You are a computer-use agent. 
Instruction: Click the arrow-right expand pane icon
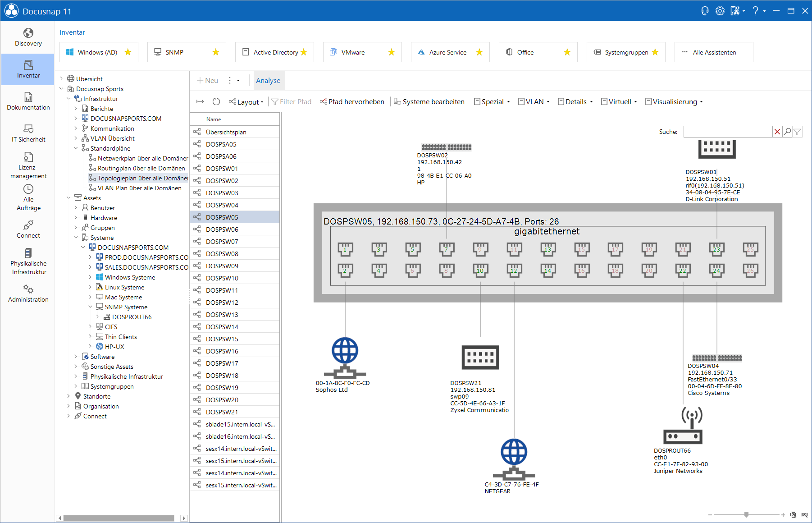[200, 102]
